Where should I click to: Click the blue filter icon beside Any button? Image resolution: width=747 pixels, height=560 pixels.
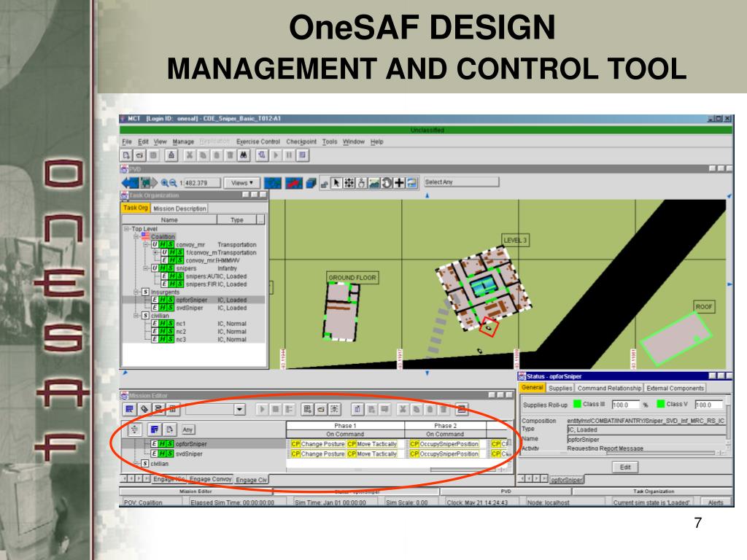(154, 429)
